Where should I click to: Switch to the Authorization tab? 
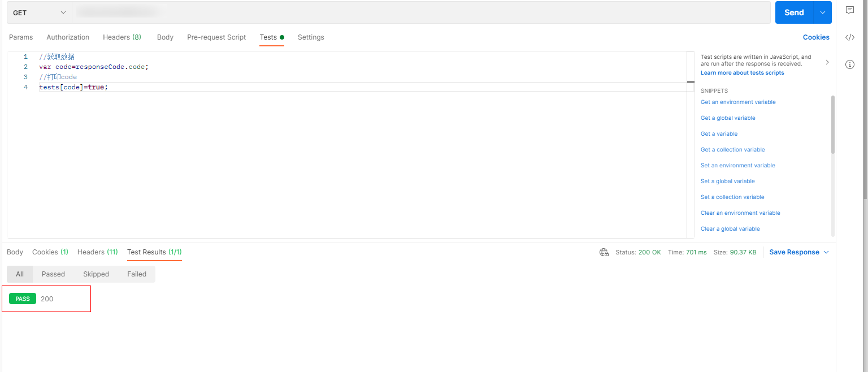(68, 37)
